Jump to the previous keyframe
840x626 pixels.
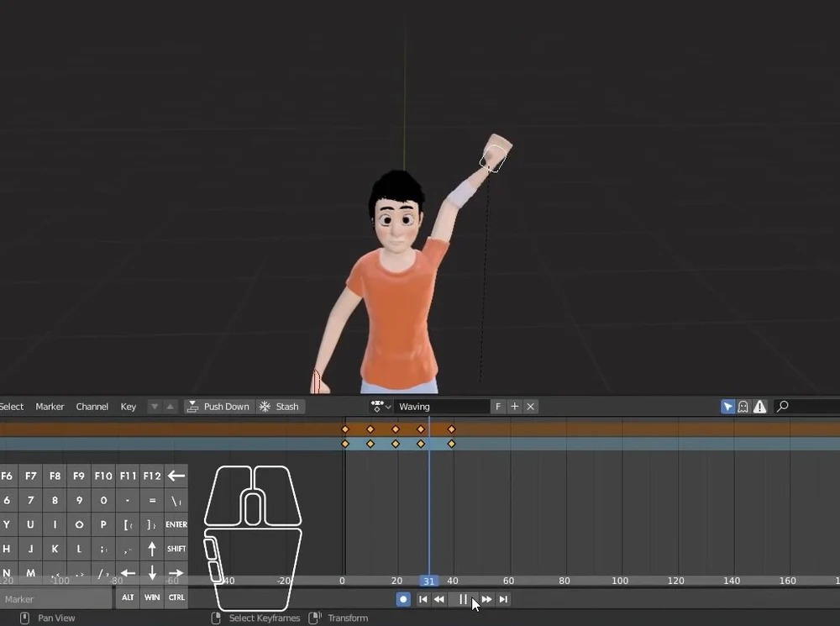click(439, 599)
